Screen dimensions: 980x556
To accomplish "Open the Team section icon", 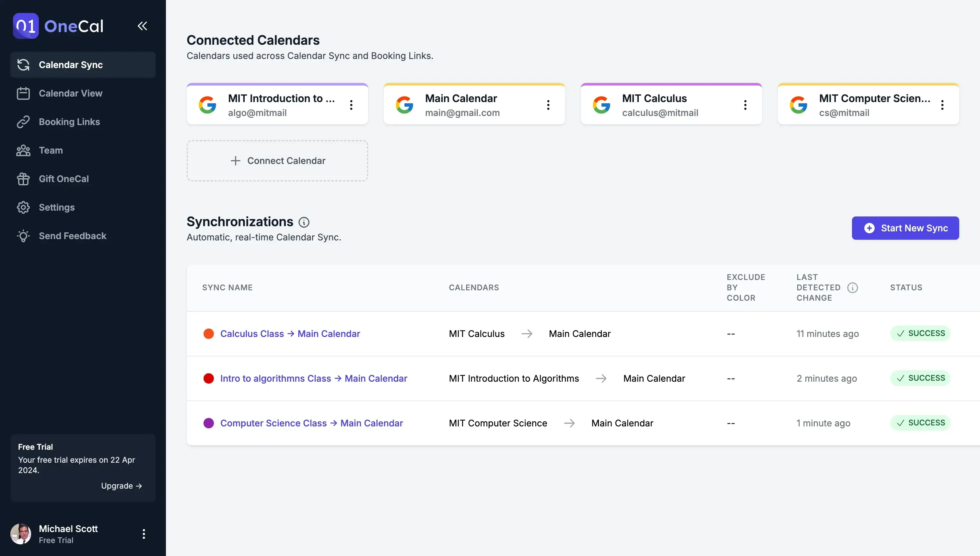I will 23,150.
